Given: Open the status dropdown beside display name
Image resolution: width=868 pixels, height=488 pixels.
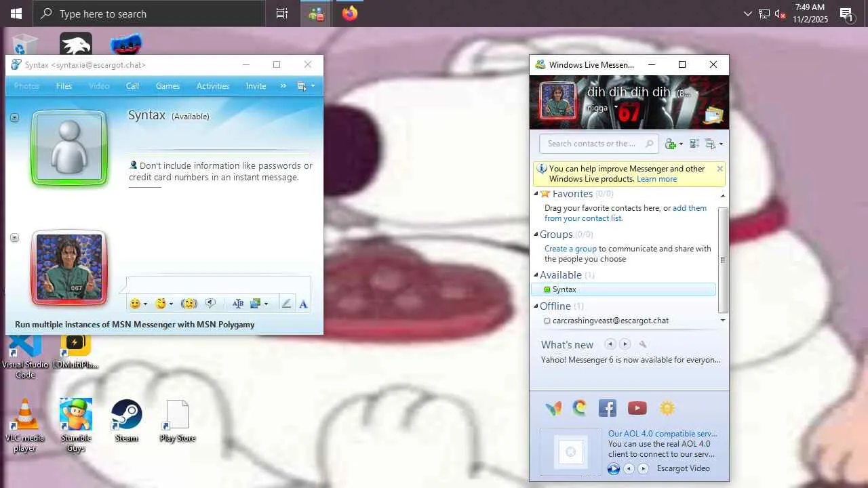Looking at the screenshot, I should pos(696,93).
